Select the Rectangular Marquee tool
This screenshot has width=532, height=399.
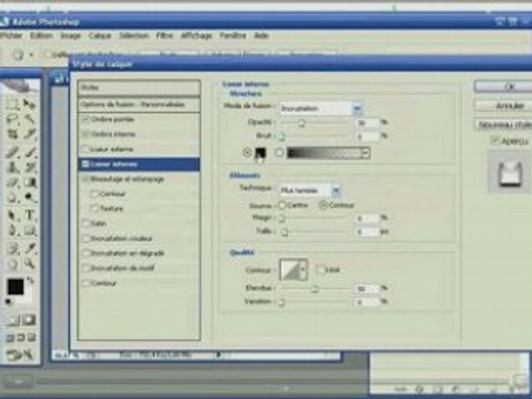[13, 104]
